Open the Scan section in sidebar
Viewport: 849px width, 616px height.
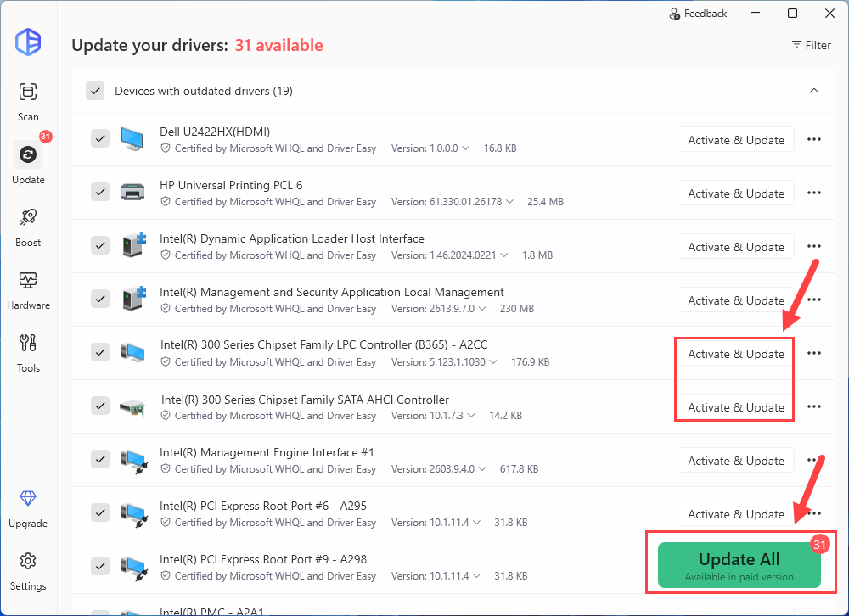[28, 102]
